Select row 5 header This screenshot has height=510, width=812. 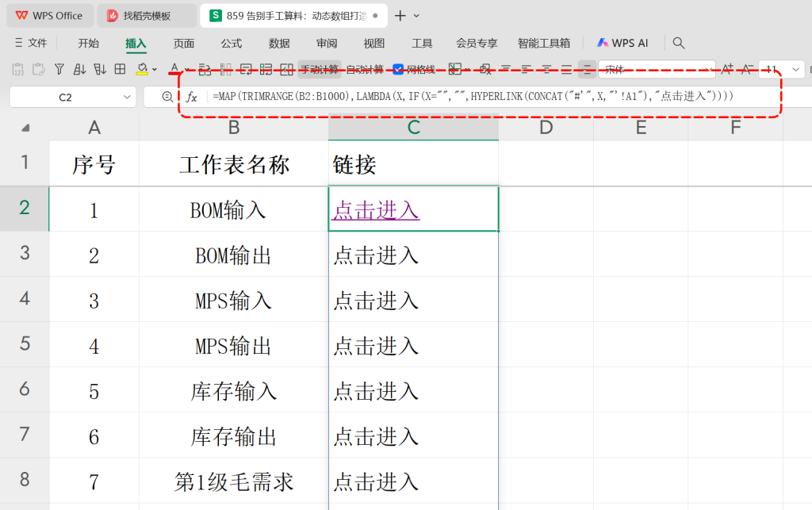click(x=25, y=343)
